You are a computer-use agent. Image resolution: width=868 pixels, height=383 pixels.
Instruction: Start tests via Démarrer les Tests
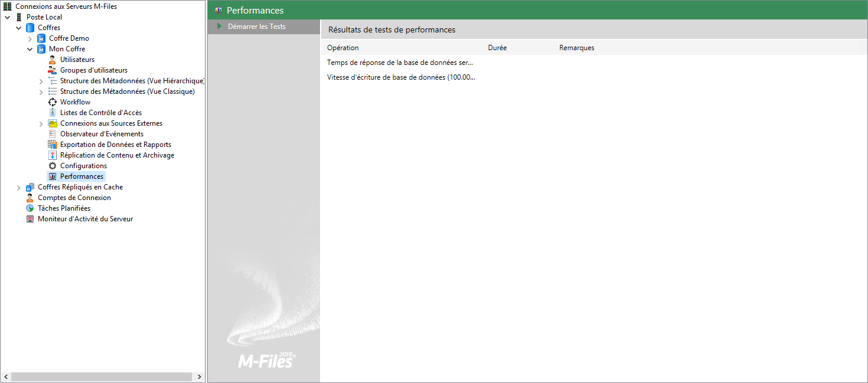(256, 27)
